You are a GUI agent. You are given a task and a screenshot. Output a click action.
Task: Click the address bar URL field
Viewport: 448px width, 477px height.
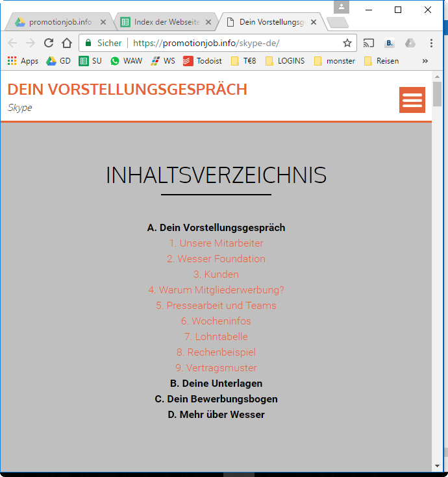pos(234,43)
